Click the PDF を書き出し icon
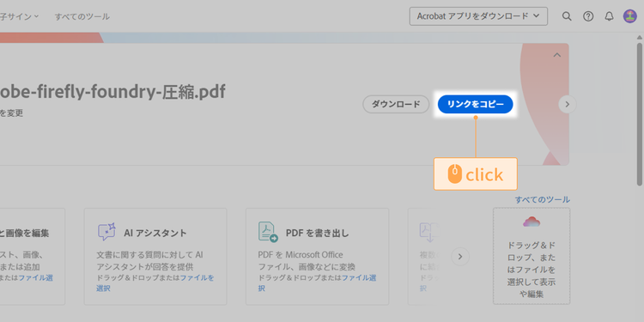Screen dimensions: 644x322 click(x=268, y=232)
